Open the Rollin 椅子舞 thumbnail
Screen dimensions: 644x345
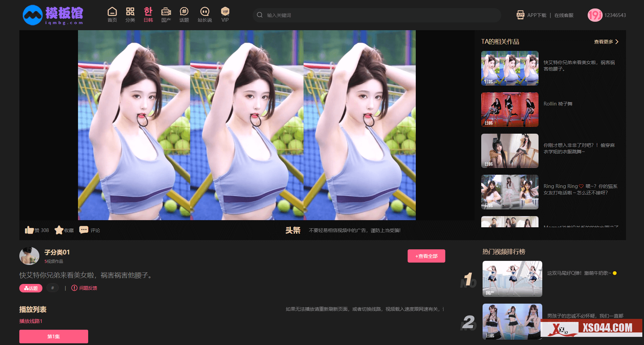click(510, 110)
